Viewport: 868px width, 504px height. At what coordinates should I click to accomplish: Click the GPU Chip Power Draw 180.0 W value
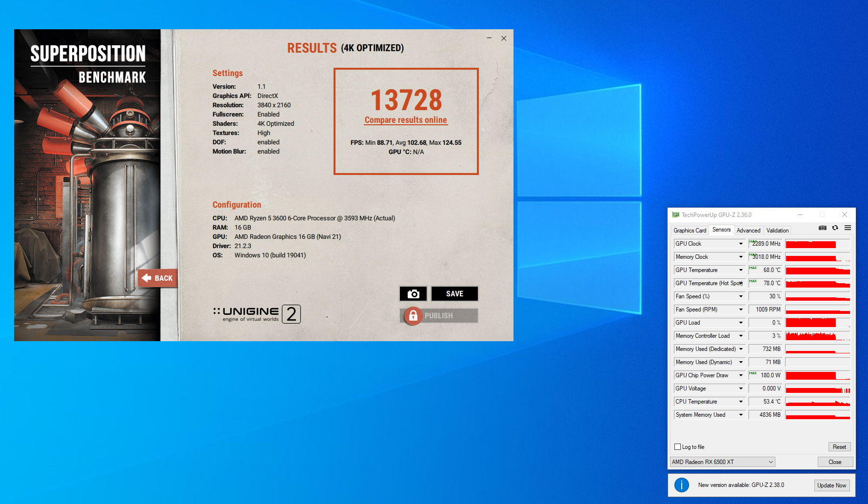pyautogui.click(x=765, y=375)
